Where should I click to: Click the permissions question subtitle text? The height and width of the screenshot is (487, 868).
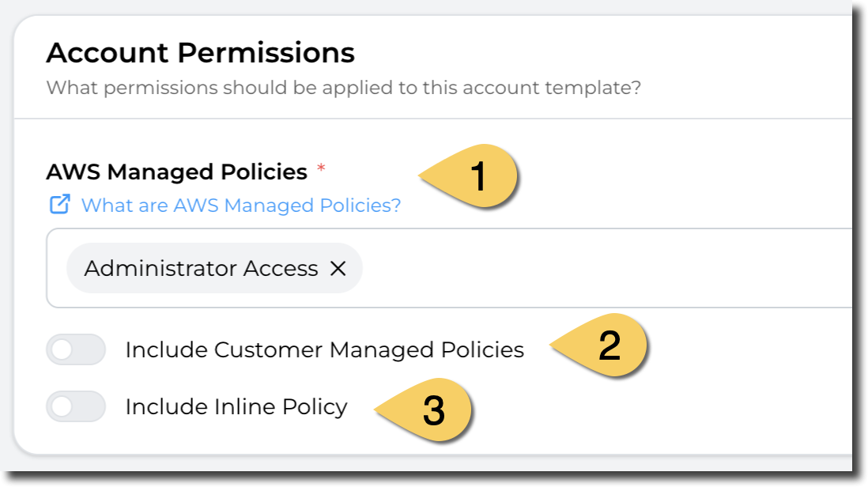pos(343,87)
